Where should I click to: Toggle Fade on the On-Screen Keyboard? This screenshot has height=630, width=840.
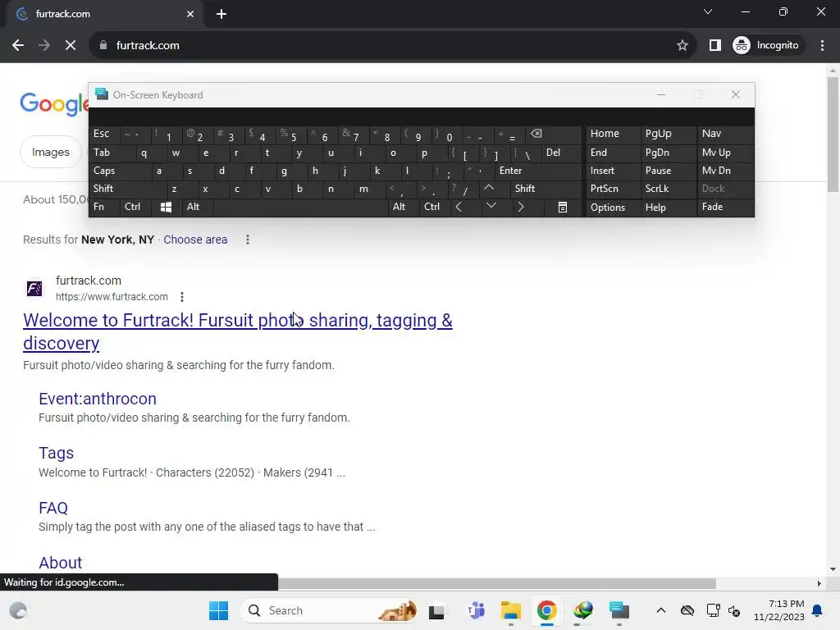(725, 208)
